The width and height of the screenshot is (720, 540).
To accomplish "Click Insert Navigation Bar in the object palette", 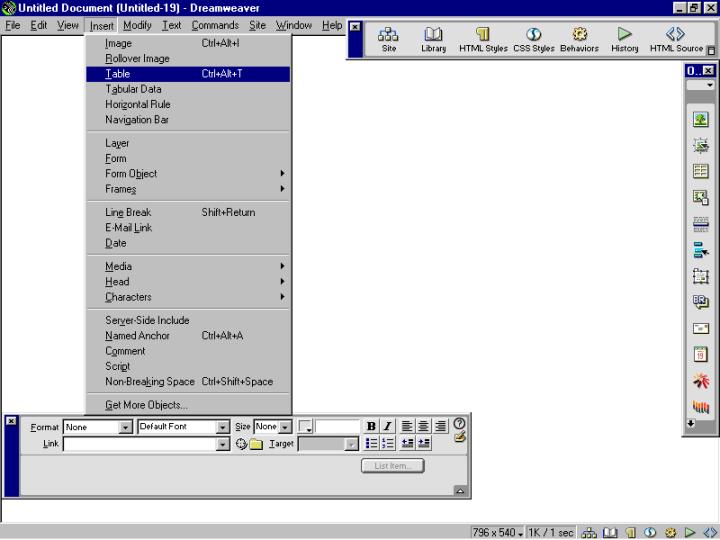I will [x=700, y=250].
